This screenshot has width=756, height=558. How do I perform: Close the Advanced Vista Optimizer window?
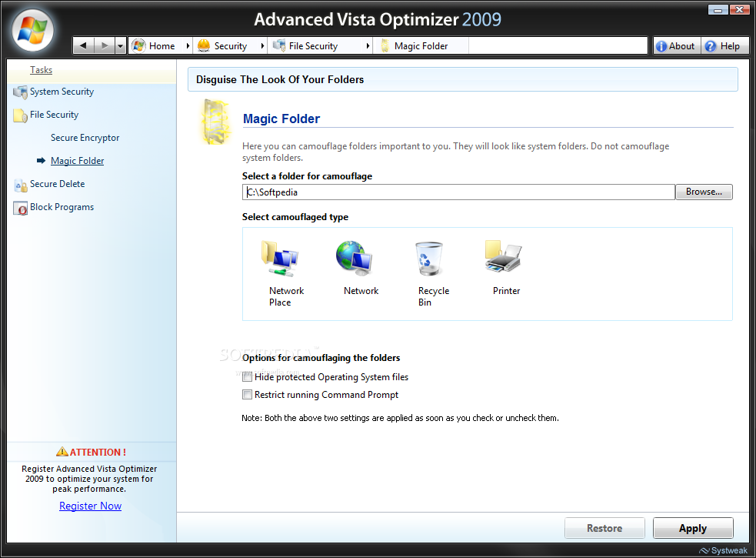pos(739,9)
